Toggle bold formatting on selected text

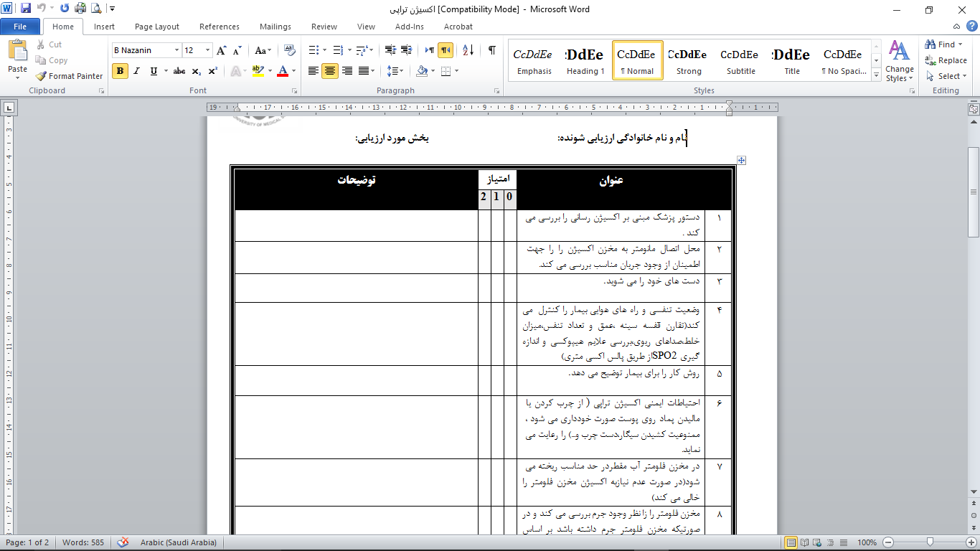point(119,71)
